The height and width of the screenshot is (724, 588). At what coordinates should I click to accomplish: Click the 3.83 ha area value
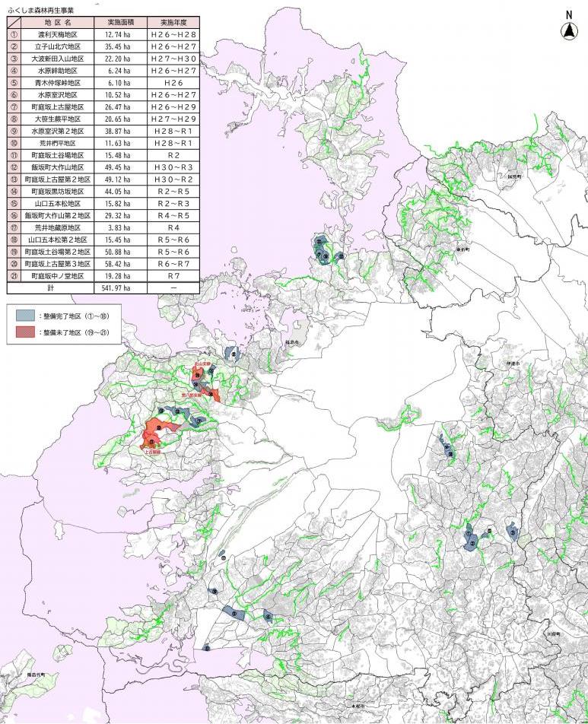click(119, 227)
